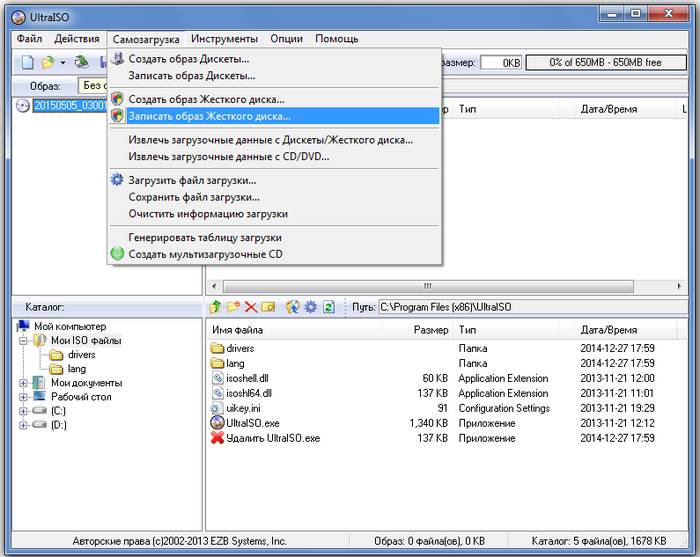700x557 pixels.
Task: Open the dropdown arrow next to the Open icon
Action: pos(62,63)
